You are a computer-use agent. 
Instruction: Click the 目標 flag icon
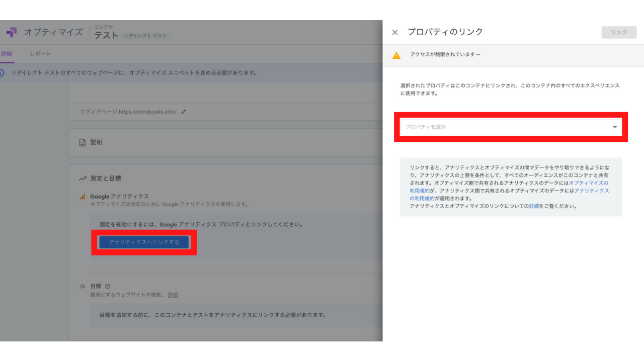(x=83, y=286)
